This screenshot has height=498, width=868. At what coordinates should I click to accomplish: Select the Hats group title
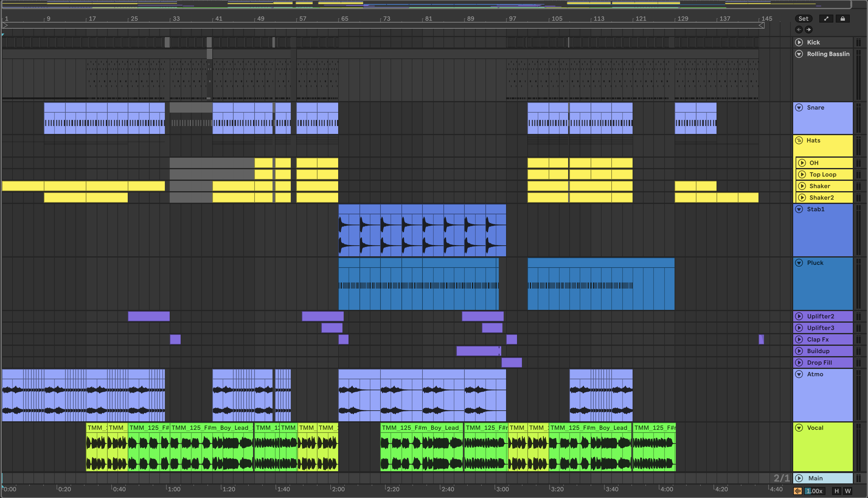tap(813, 141)
